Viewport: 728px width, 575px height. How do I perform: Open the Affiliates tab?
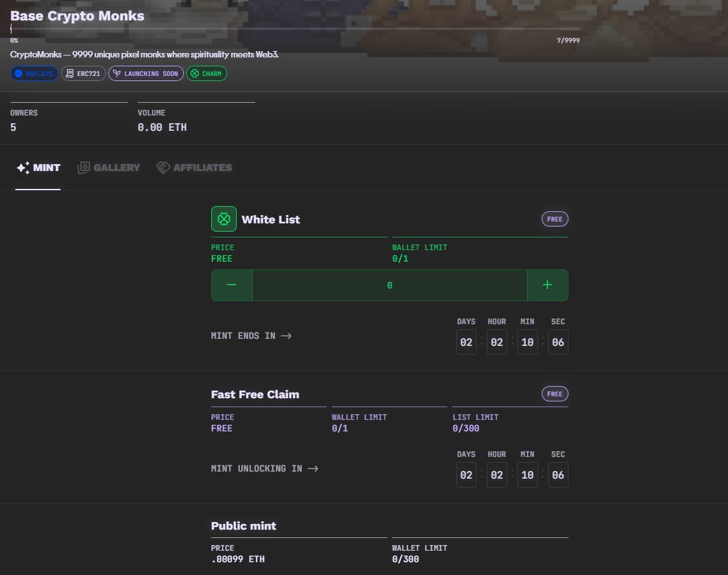[x=194, y=168]
